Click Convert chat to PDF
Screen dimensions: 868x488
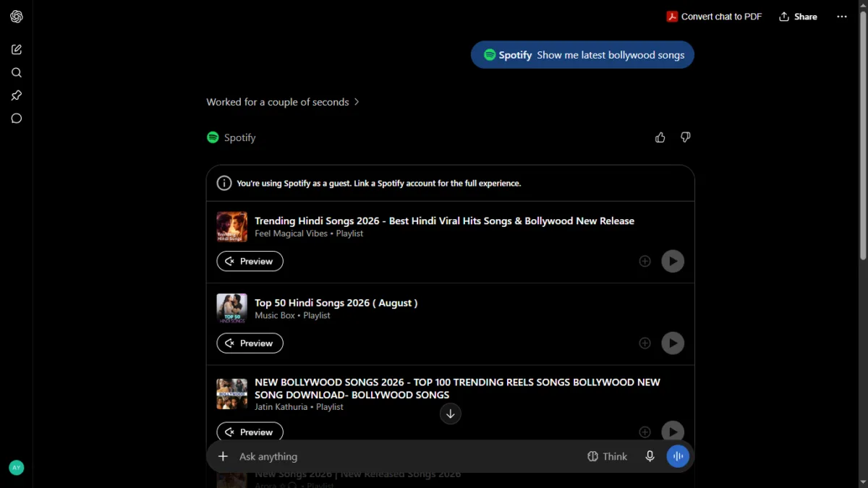pos(714,17)
